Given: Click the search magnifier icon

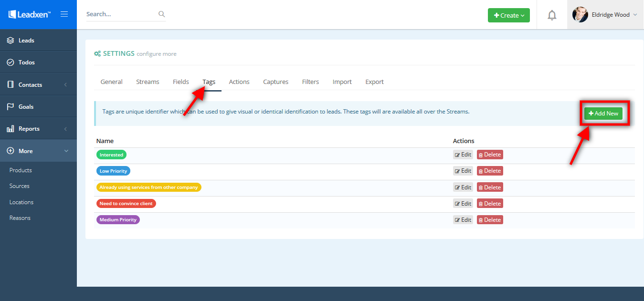Looking at the screenshot, I should [162, 14].
